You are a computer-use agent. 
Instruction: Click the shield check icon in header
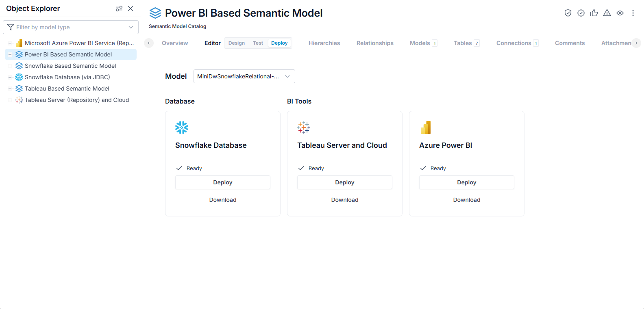[568, 13]
